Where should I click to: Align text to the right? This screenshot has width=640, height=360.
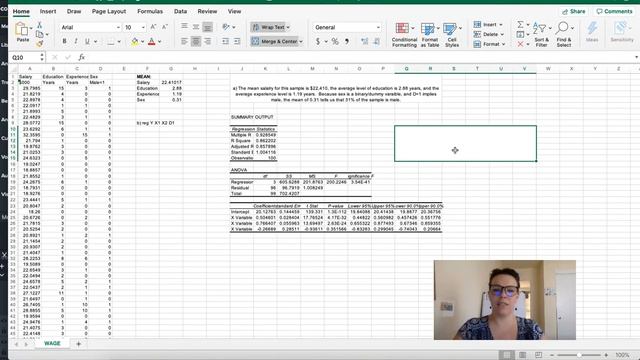pos(208,41)
